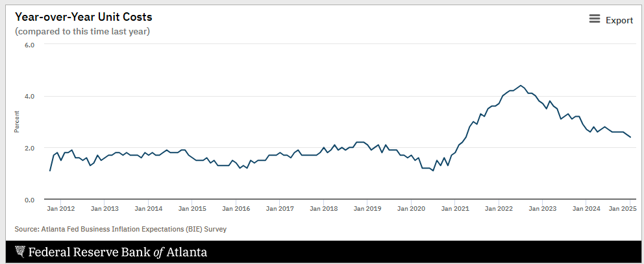Click the Jan 2021 axis label
Viewport: 644px width, 264px height.
coord(455,209)
